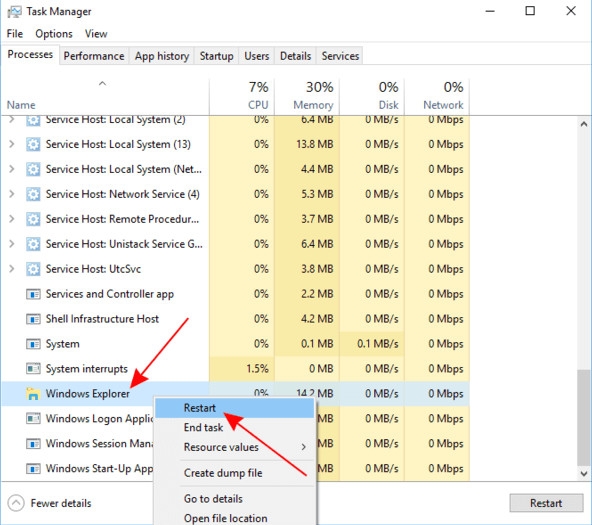592x525 pixels.
Task: Expand Service Host: Network Service (4)
Action: coord(12,194)
